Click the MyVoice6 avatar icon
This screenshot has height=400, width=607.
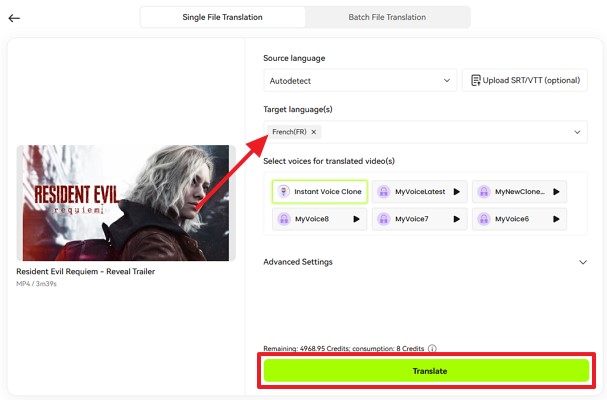(484, 219)
